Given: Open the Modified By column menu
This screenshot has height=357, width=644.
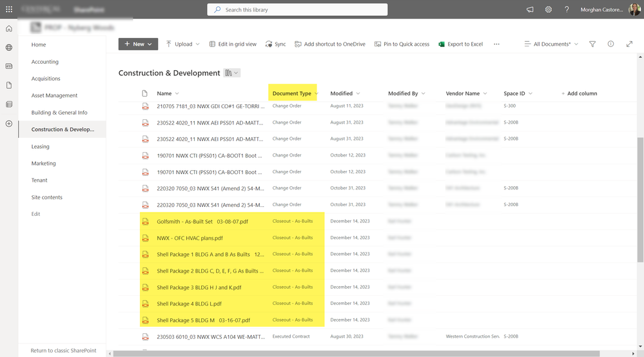Looking at the screenshot, I should tap(407, 93).
